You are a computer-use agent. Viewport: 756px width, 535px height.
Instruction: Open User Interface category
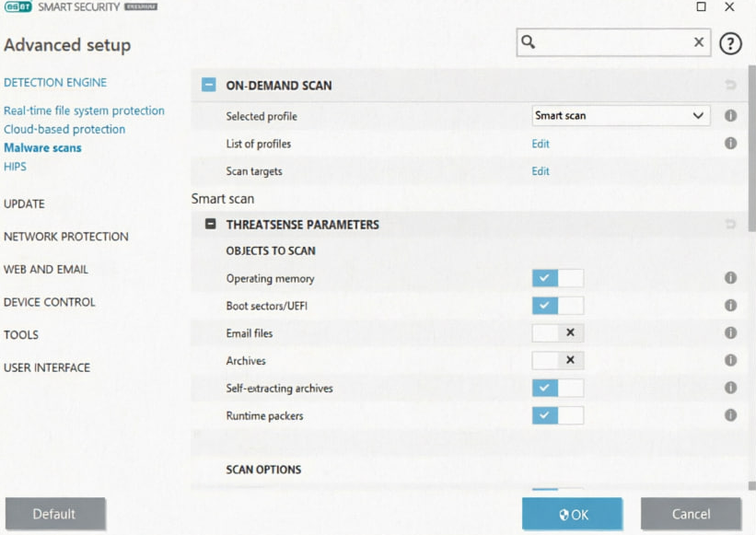tap(47, 367)
